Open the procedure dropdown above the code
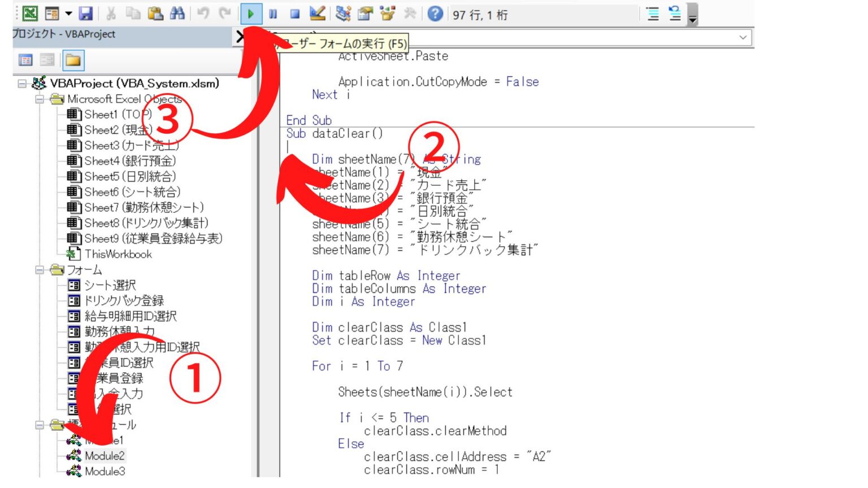This screenshot has width=868, height=488. click(x=743, y=37)
